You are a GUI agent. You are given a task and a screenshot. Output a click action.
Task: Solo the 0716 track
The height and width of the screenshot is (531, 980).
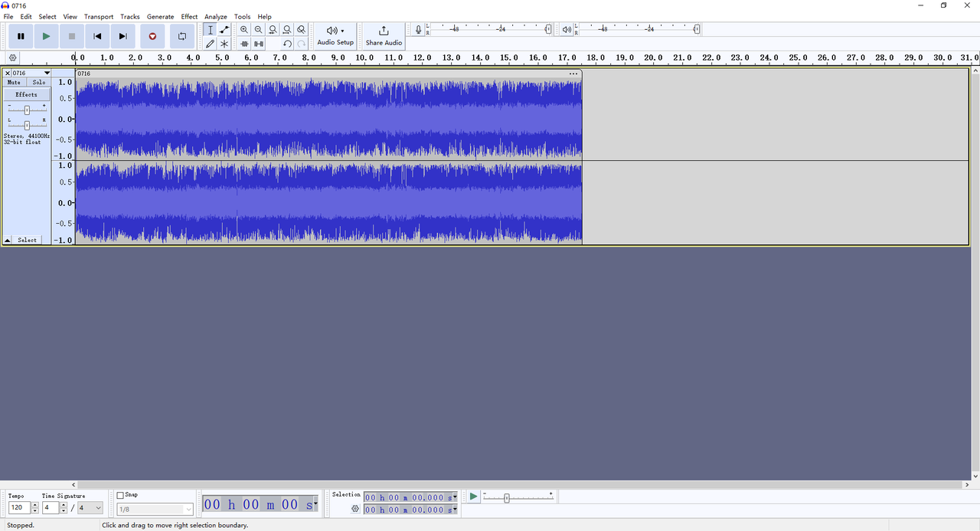pyautogui.click(x=39, y=82)
